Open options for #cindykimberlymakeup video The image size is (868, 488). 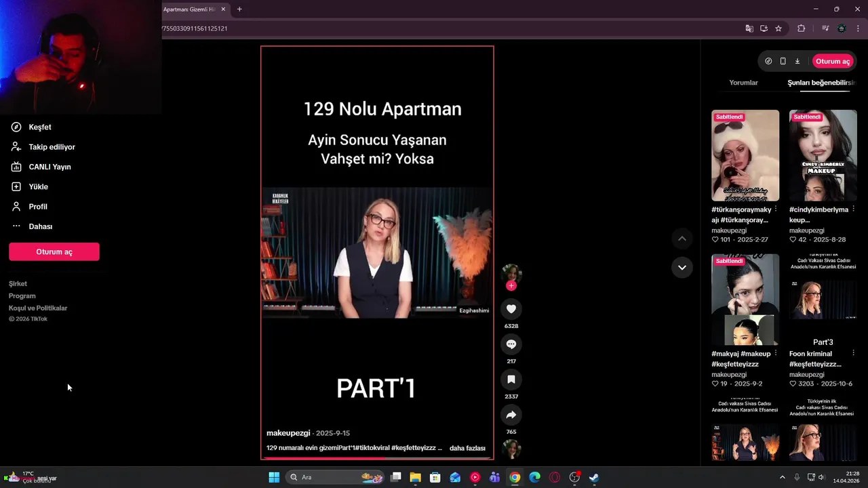coord(854,209)
